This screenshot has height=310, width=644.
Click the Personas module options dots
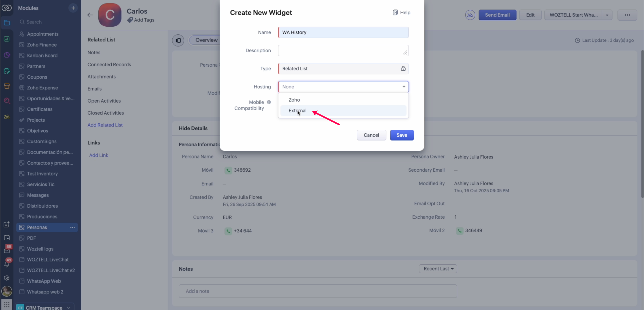pyautogui.click(x=72, y=227)
